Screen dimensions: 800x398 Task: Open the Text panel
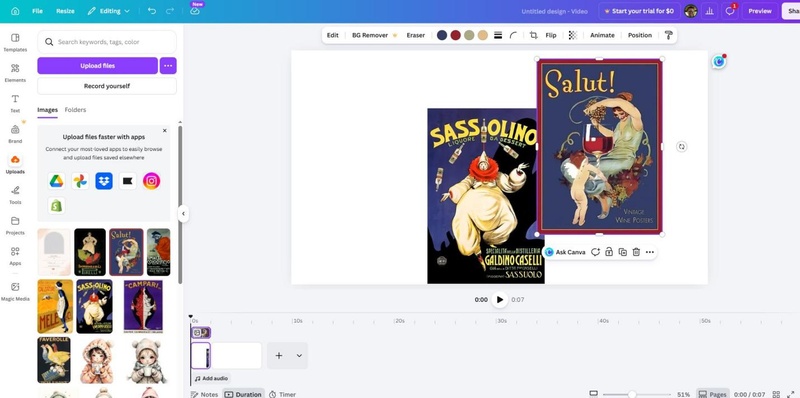coord(15,103)
